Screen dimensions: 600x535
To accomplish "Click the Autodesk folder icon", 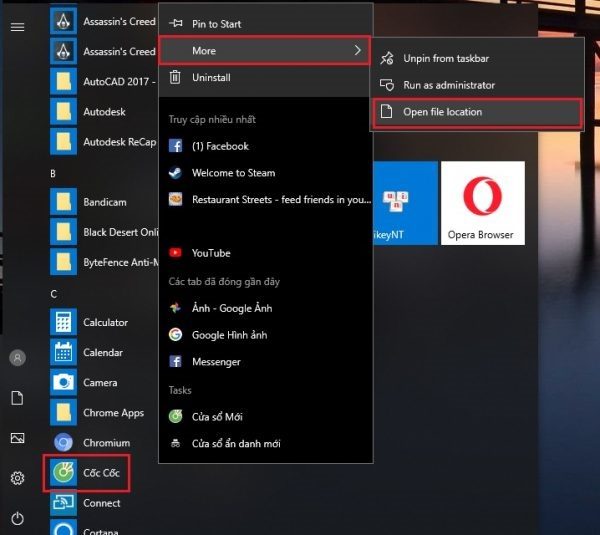I will coord(64,111).
